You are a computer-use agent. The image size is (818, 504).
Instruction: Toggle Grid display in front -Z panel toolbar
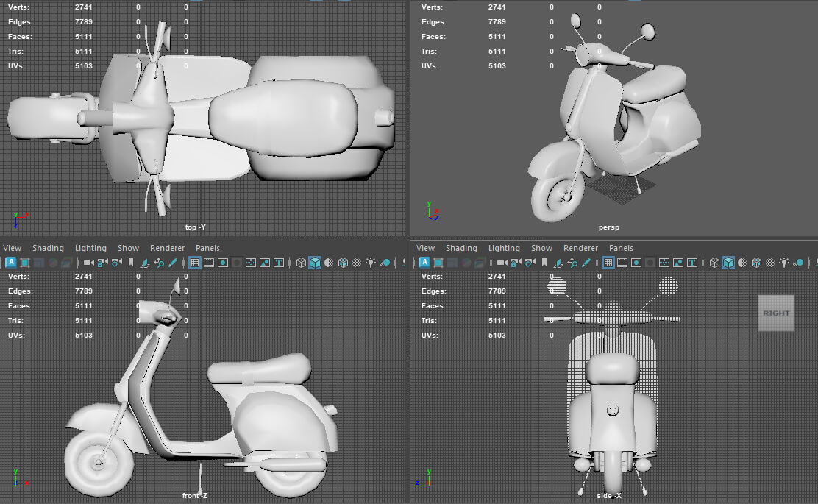tap(195, 263)
